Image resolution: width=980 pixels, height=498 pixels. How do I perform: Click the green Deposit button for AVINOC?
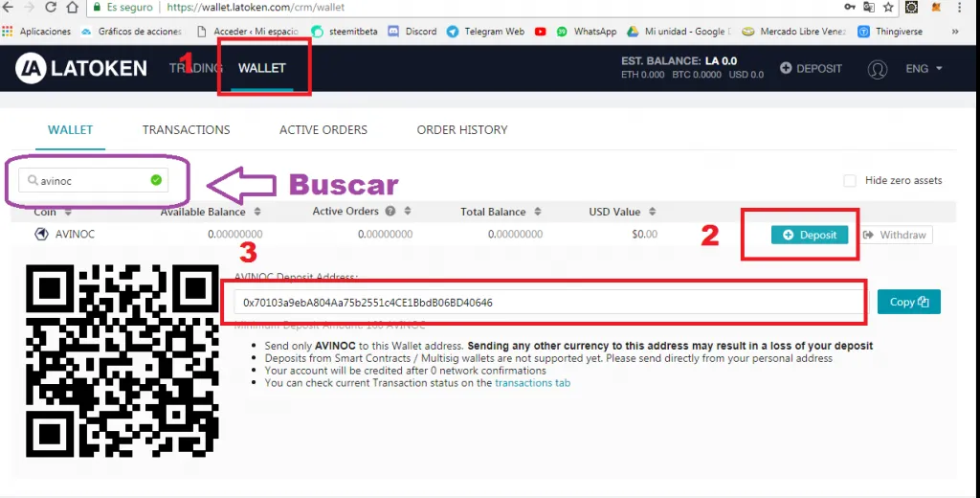(x=810, y=235)
